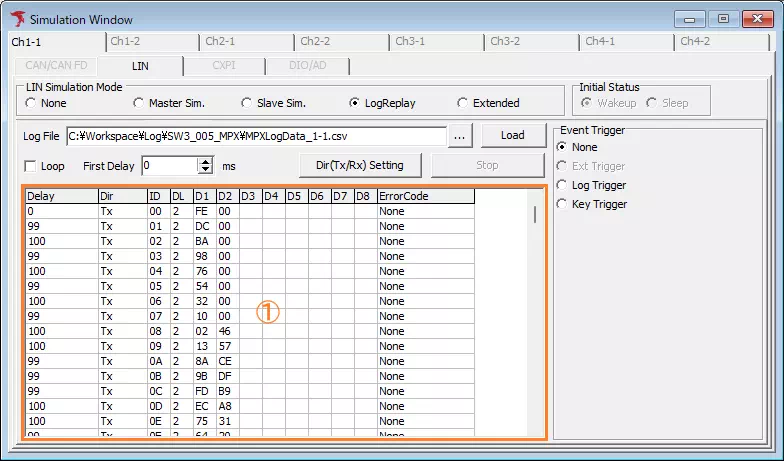This screenshot has height=461, width=784.
Task: Open the Ch2-1 channel tab
Action: click(x=220, y=42)
